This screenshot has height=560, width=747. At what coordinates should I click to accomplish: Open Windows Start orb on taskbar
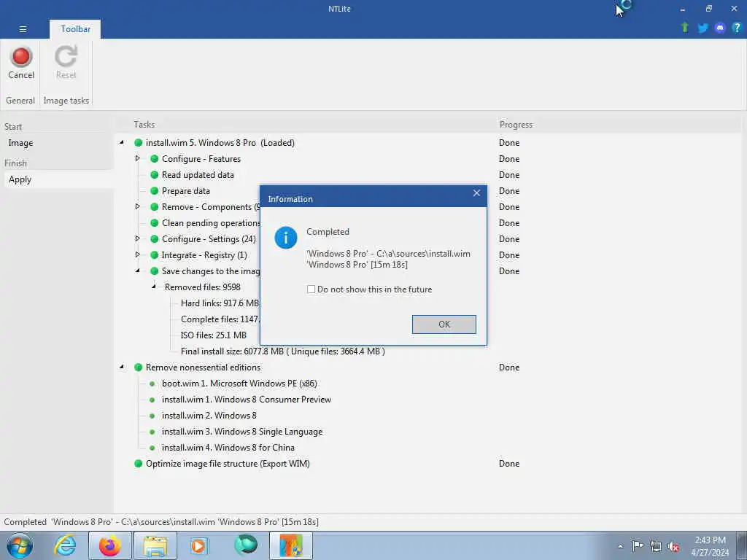20,545
